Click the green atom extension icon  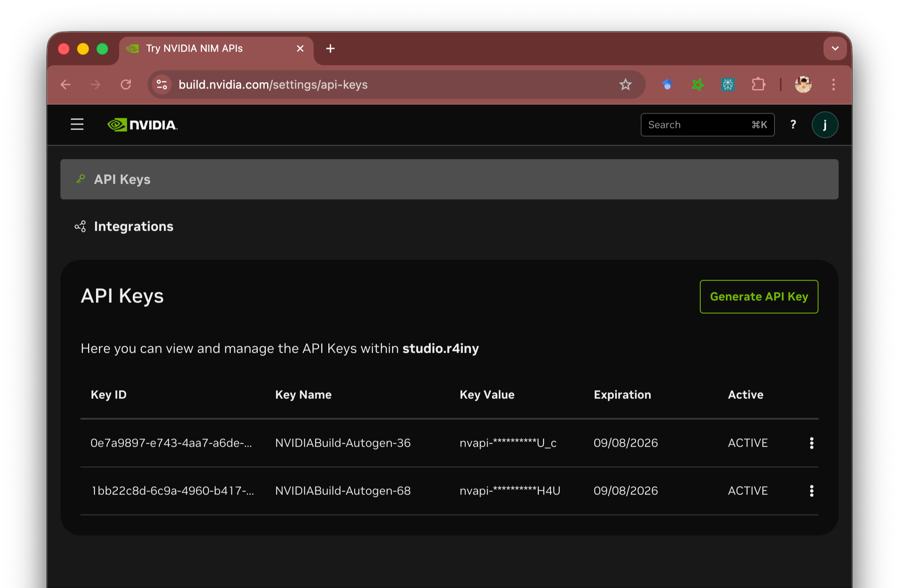click(x=698, y=85)
